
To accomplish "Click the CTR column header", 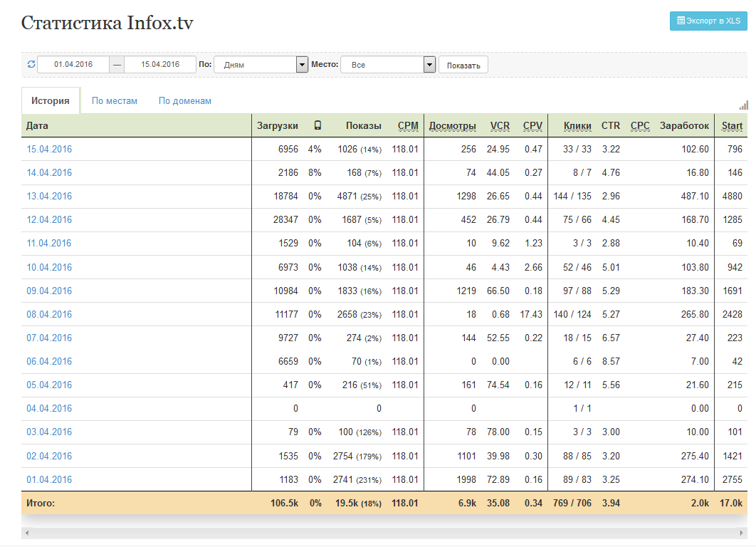I will [x=610, y=125].
